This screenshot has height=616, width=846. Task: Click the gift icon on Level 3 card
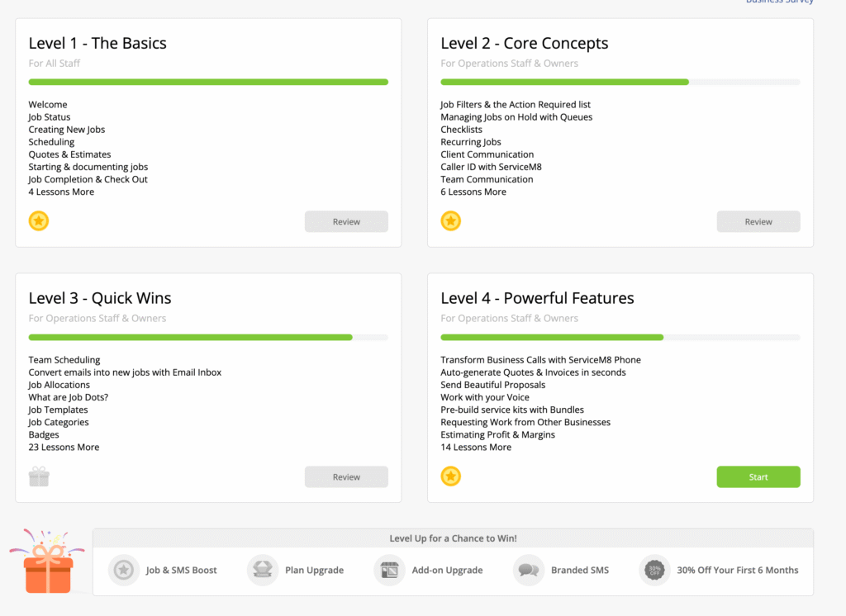38,476
